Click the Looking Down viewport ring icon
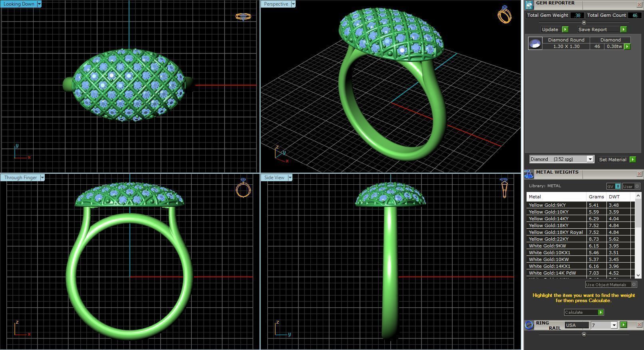 243,16
